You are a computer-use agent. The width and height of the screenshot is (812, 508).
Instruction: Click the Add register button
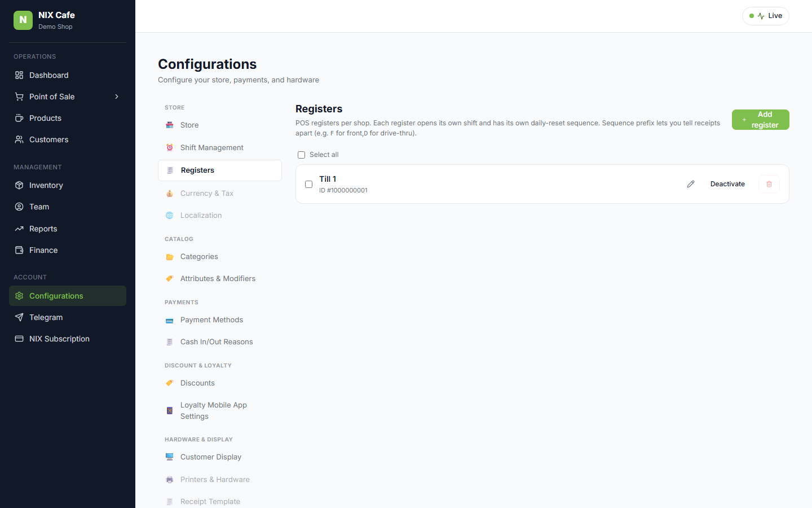click(x=760, y=120)
